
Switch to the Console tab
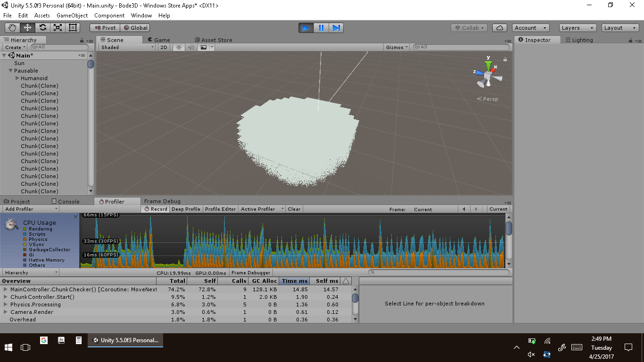(x=66, y=201)
